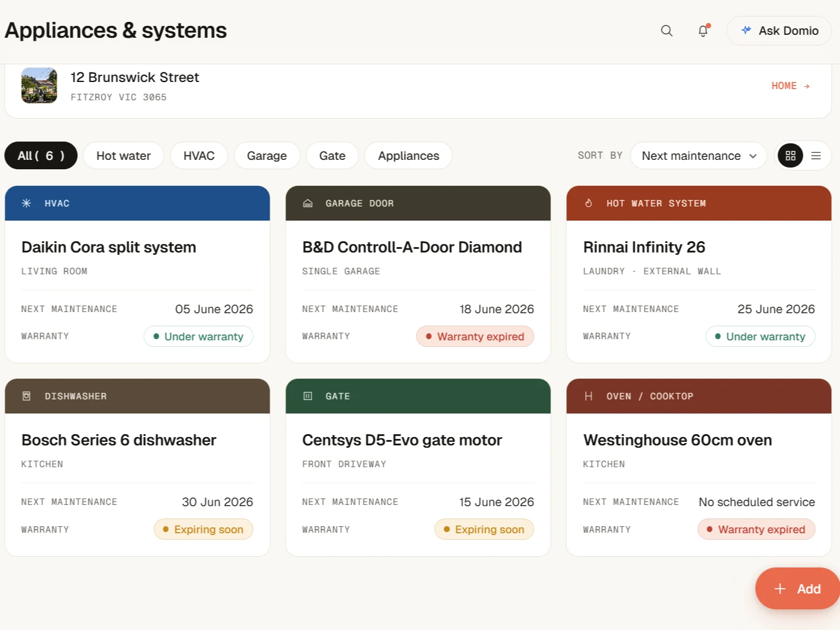
Task: Select the 05 June 2026 maintenance date
Action: click(214, 309)
